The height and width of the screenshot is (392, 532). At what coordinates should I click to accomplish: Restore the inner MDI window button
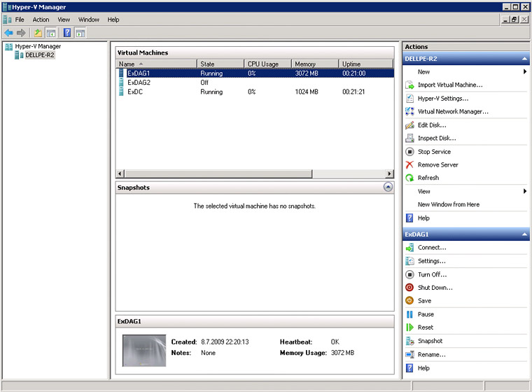[514, 20]
